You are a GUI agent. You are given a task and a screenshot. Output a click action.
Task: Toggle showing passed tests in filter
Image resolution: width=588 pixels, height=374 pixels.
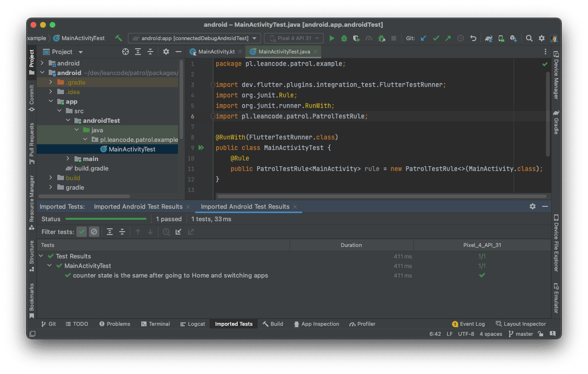(82, 231)
